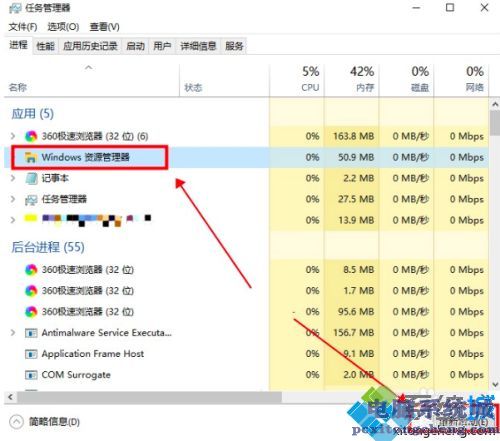500x441 pixels.
Task: Click the 记事本 notepad icon
Action: [31, 178]
